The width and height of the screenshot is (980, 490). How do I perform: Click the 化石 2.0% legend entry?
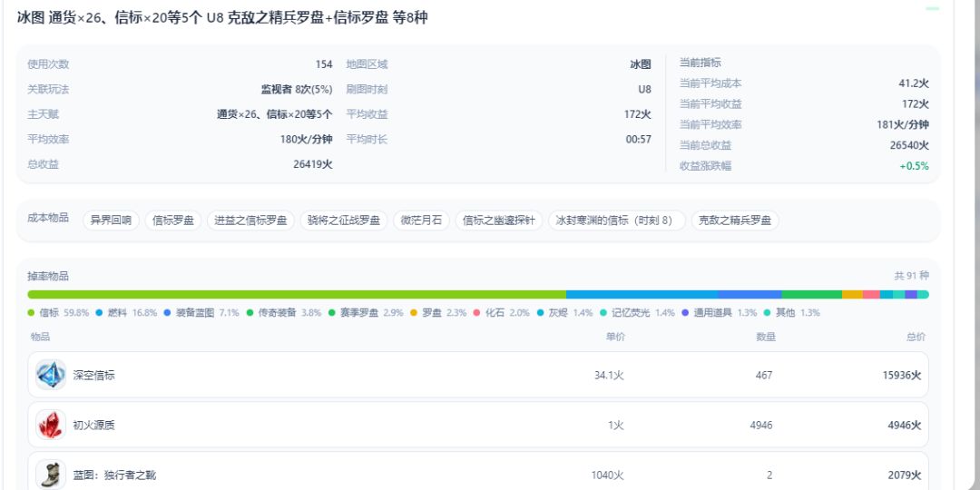(502, 312)
